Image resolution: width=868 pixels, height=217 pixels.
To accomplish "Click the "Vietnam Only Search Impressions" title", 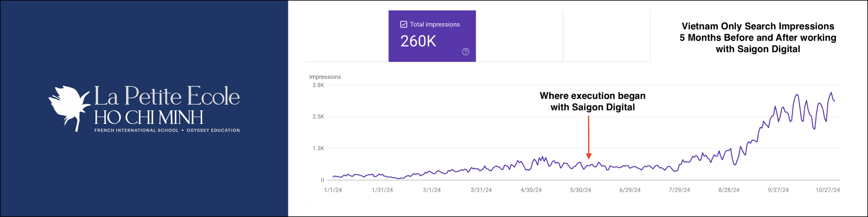I will pos(758,26).
